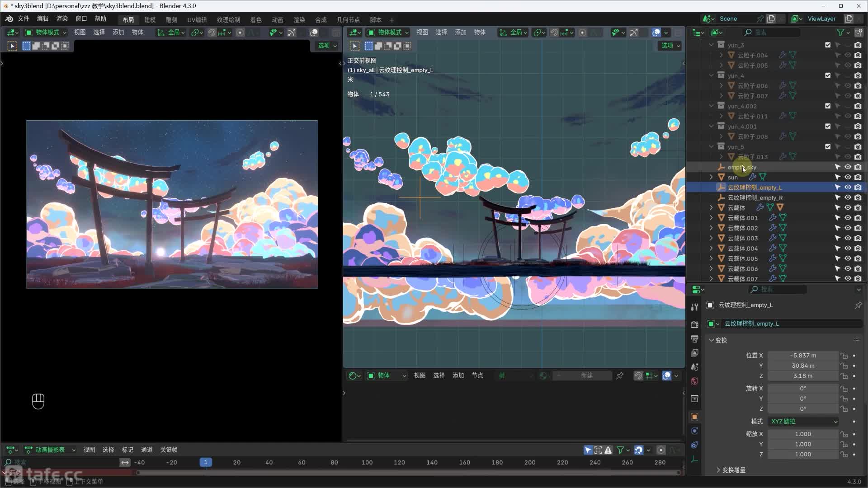Uncheck the yun_3 collection checkbox
The height and width of the screenshot is (488, 868).
point(827,45)
